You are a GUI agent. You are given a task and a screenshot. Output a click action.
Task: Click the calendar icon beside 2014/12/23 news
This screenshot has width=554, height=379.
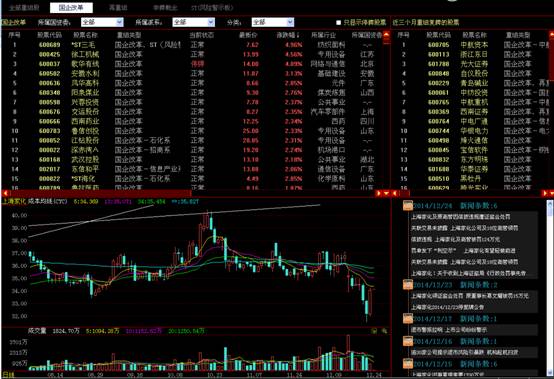pos(408,285)
